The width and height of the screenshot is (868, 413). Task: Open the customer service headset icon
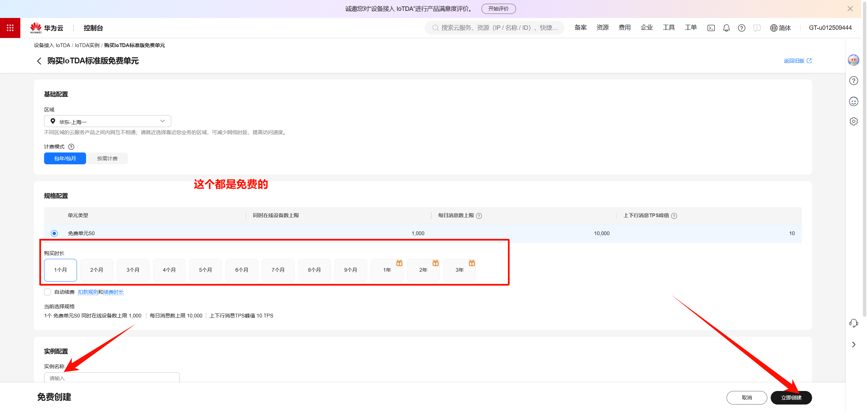point(853,323)
